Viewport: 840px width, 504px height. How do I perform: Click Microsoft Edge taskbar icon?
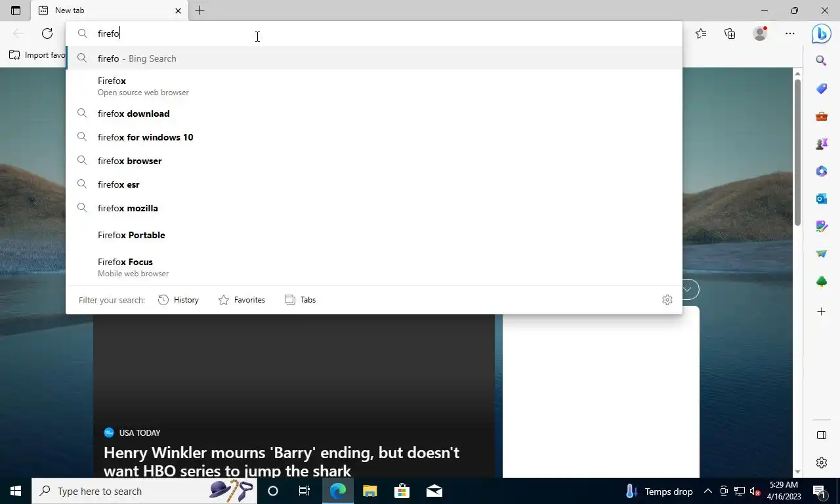click(337, 491)
